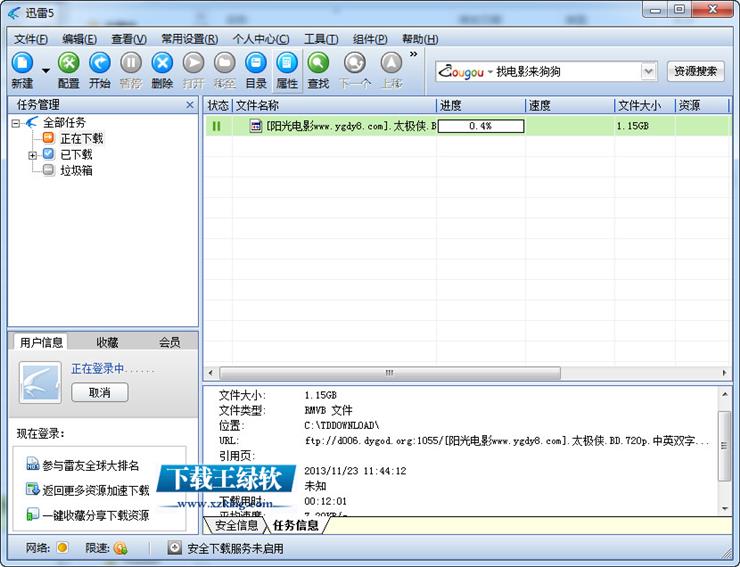The image size is (740, 567).
Task: Click the horizontal scrollbar thumb in task list
Action: point(390,373)
